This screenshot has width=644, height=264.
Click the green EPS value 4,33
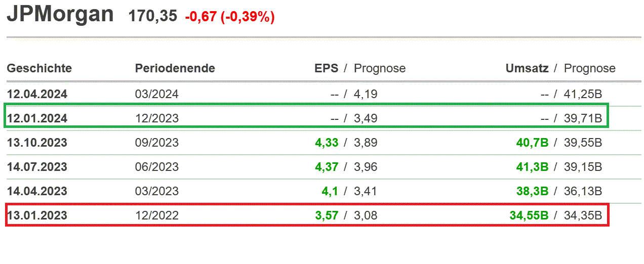pos(327,143)
